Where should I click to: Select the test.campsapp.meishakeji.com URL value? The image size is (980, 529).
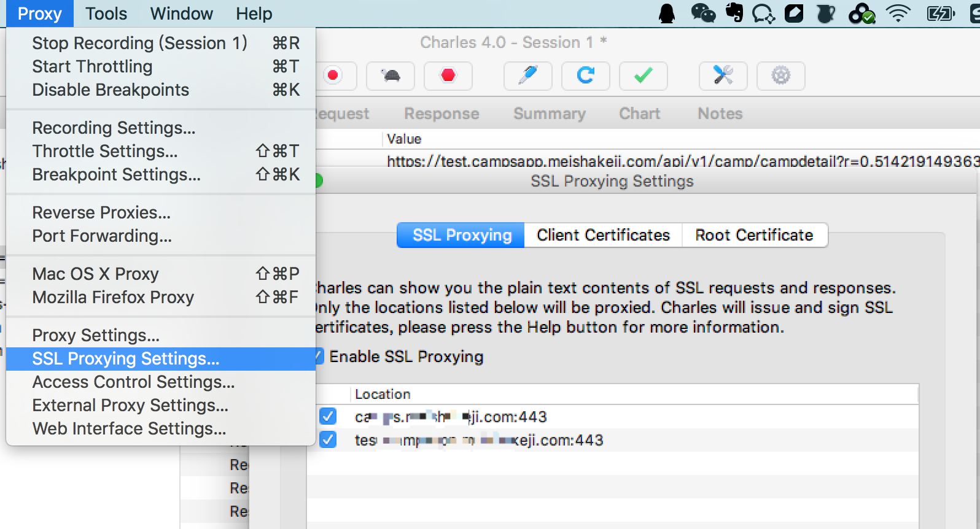point(683,161)
